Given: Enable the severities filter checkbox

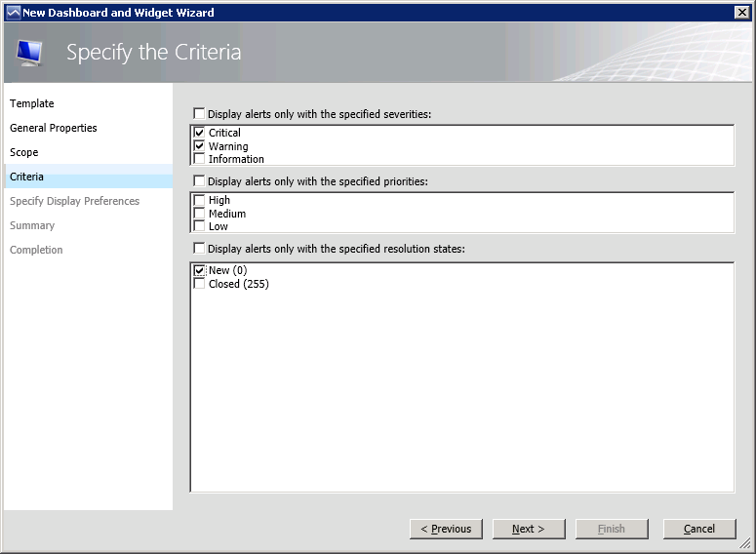Looking at the screenshot, I should [x=200, y=114].
